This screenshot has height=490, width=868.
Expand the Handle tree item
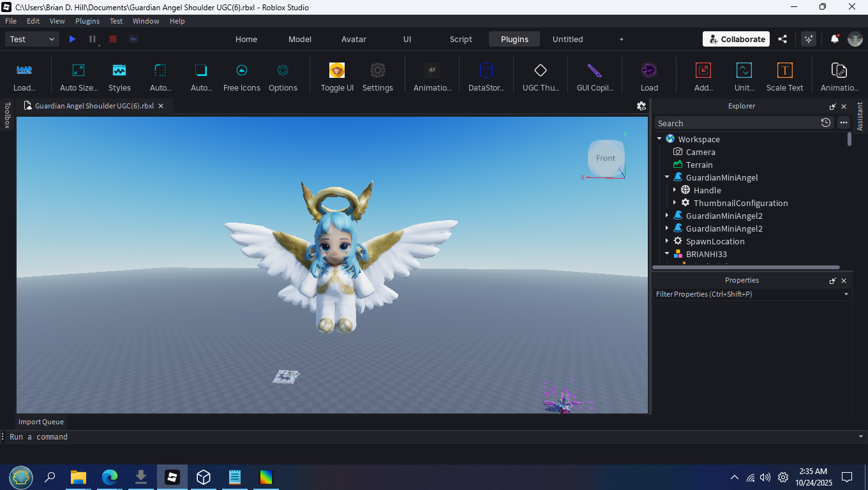pos(675,190)
